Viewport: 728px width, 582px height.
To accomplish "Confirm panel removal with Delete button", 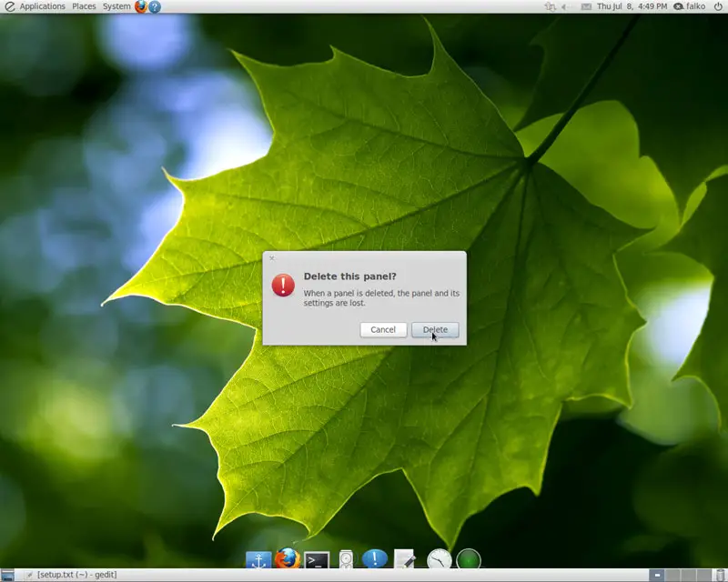I will coord(435,329).
